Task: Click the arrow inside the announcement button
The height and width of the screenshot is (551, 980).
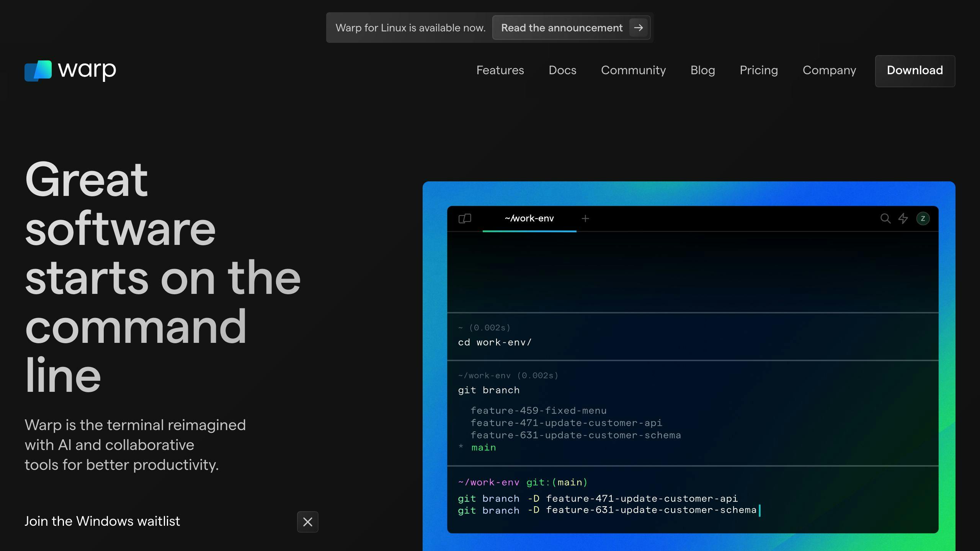Action: click(x=638, y=28)
